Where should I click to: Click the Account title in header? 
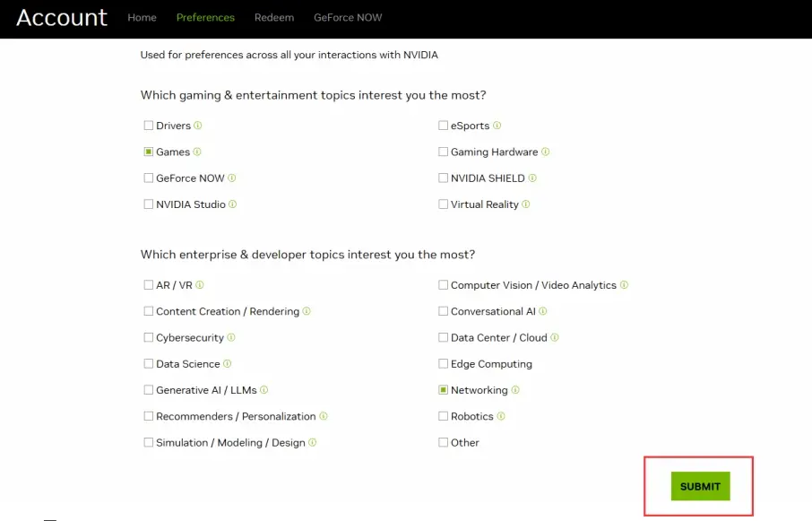tap(62, 18)
